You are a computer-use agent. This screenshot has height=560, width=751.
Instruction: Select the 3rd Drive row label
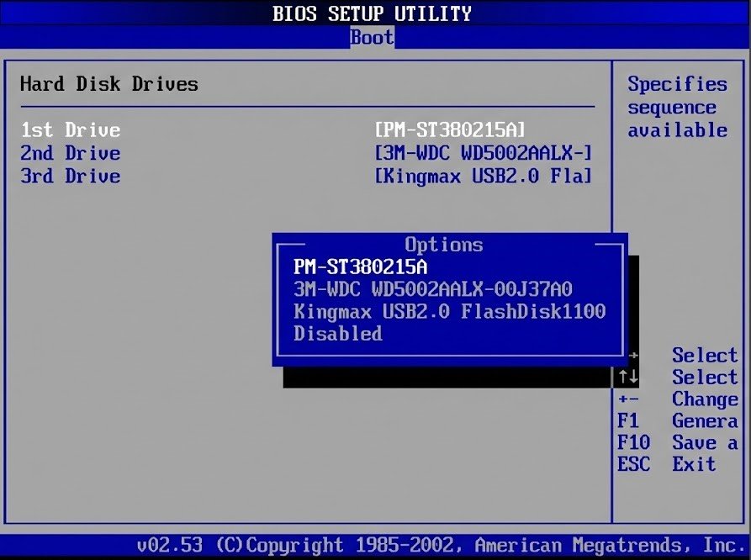(71, 176)
